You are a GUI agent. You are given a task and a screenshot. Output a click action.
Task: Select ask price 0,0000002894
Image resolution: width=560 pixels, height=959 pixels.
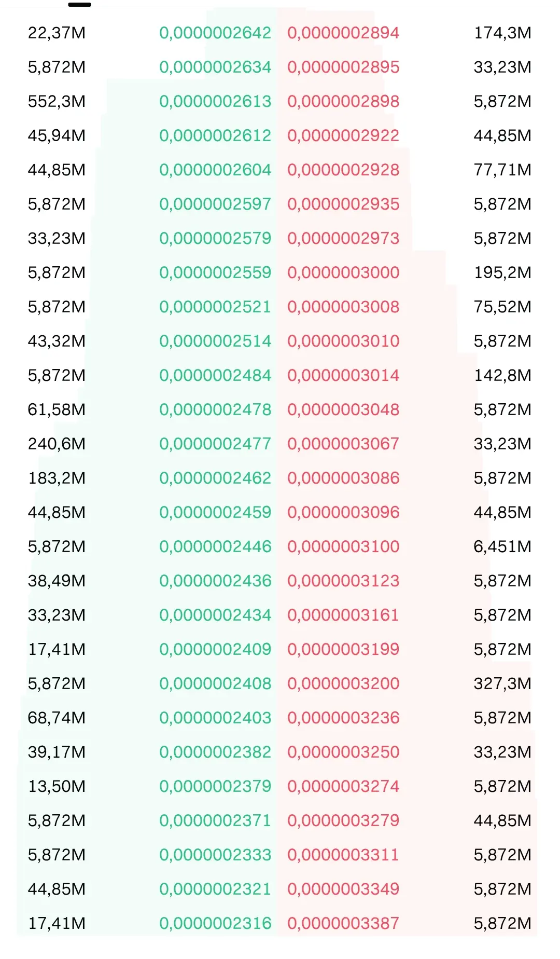343,33
